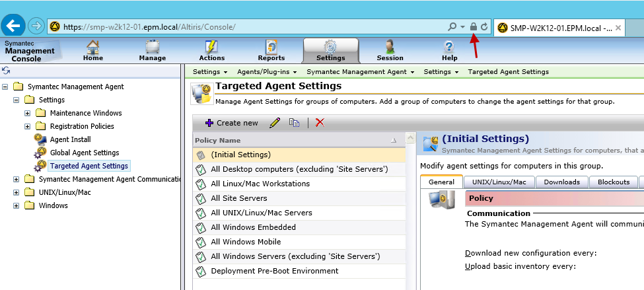This screenshot has width=644, height=290.
Task: Click the All Site Servers policy icon
Action: pyautogui.click(x=200, y=199)
